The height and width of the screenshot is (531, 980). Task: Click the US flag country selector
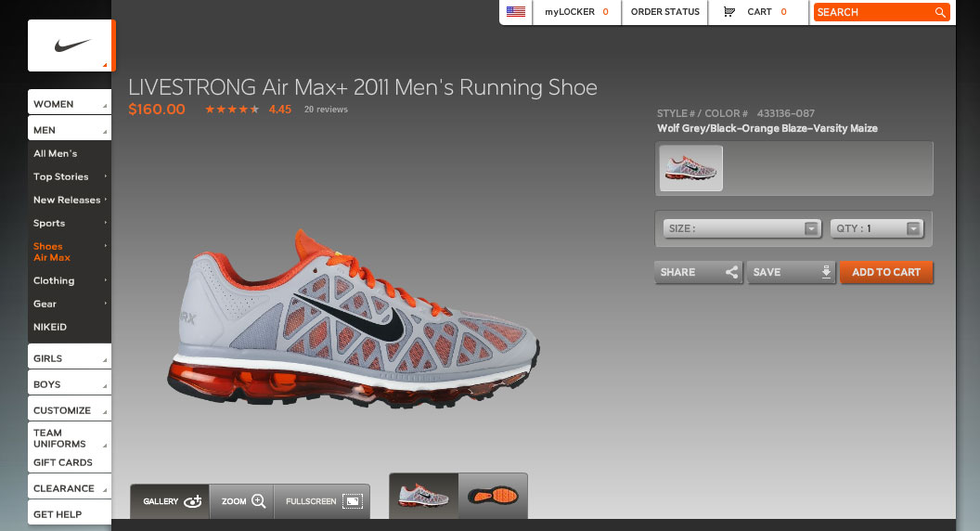(x=516, y=12)
